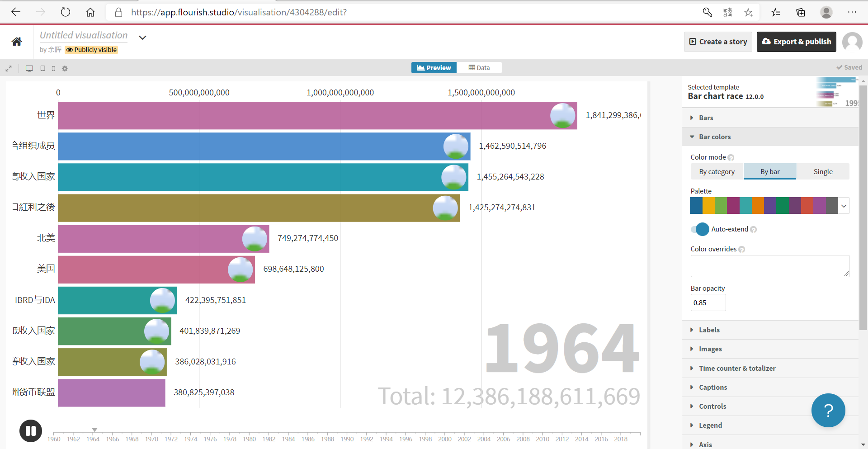Open visualisation title dropdown chevron
Viewport: 868px width, 449px height.
coord(142,38)
